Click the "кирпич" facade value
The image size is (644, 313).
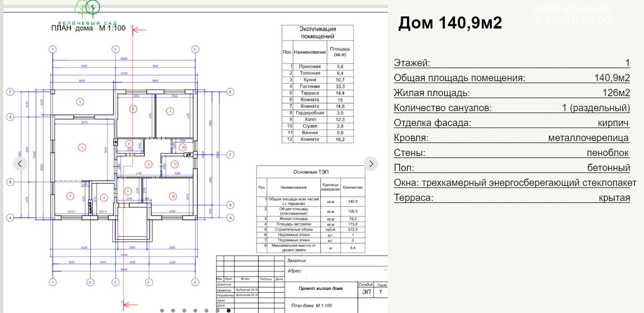pos(614,123)
